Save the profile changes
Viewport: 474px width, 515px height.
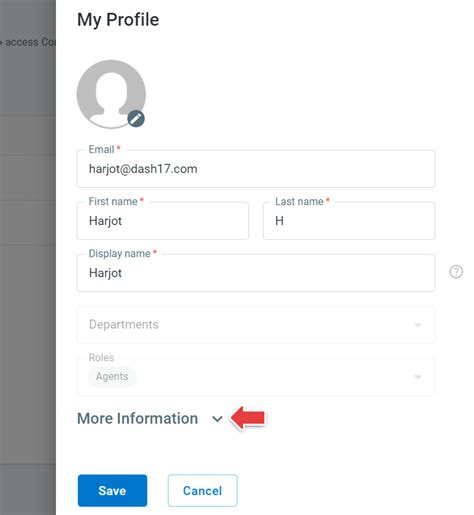pos(112,491)
